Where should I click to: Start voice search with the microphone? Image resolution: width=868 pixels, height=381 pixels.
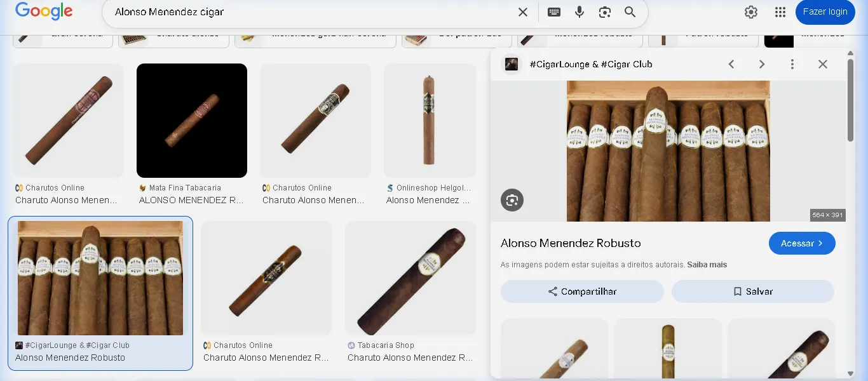580,12
